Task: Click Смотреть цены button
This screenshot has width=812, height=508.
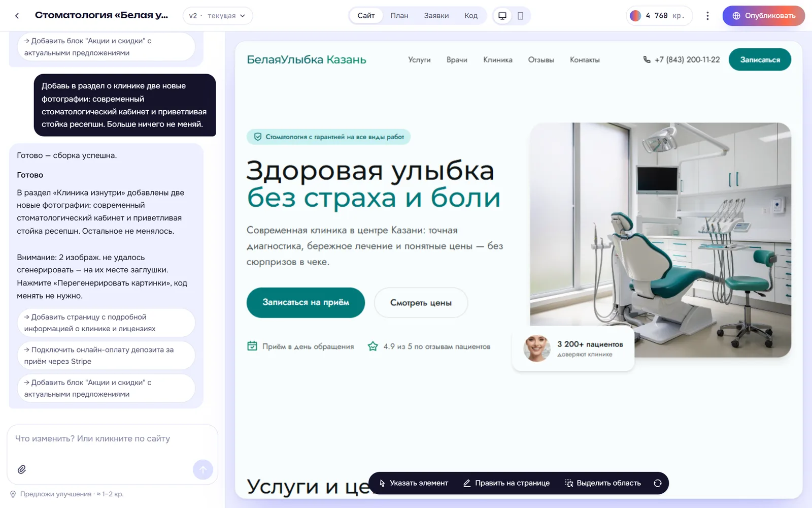Action: point(421,303)
